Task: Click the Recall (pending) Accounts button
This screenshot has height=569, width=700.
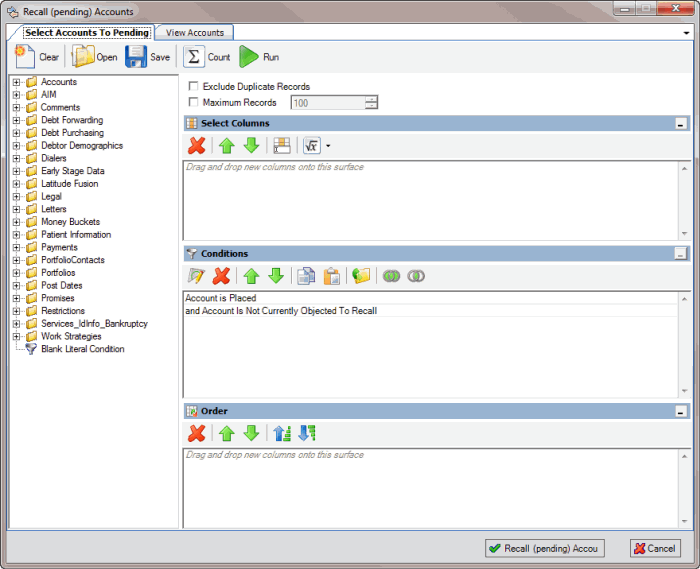Action: click(545, 548)
